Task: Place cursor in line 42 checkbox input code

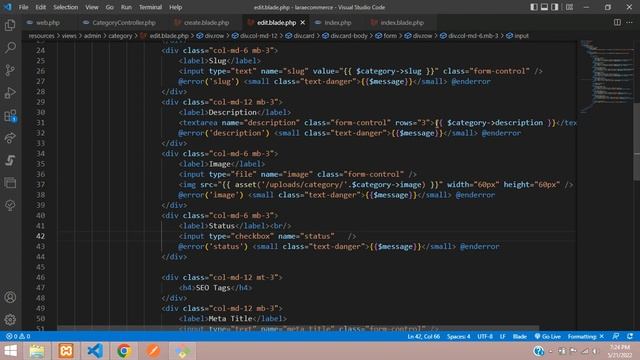Action: point(267,236)
